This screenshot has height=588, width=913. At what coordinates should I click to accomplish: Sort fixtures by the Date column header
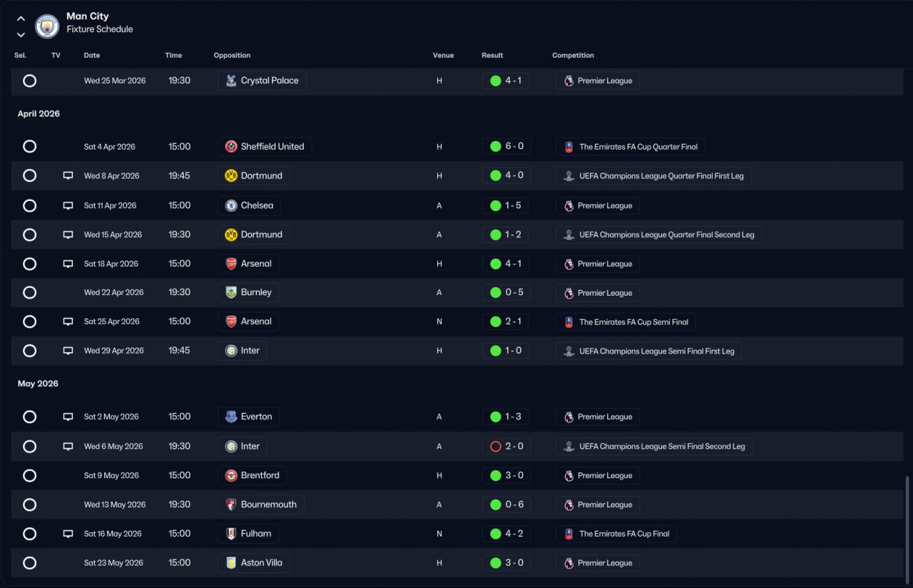(92, 56)
